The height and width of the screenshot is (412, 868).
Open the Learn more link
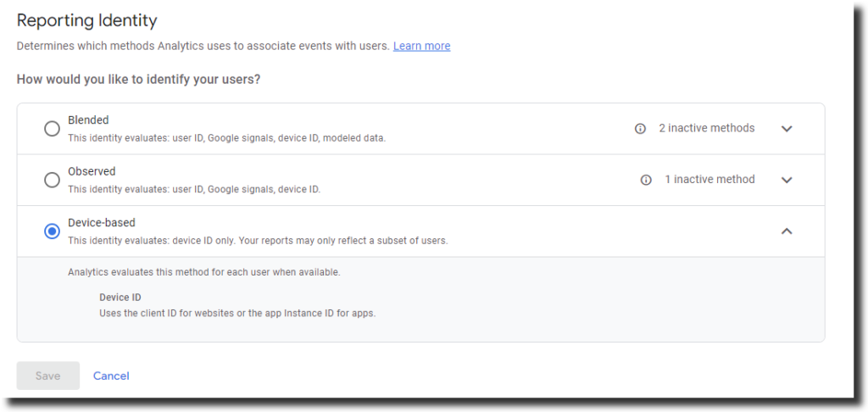[x=421, y=46]
